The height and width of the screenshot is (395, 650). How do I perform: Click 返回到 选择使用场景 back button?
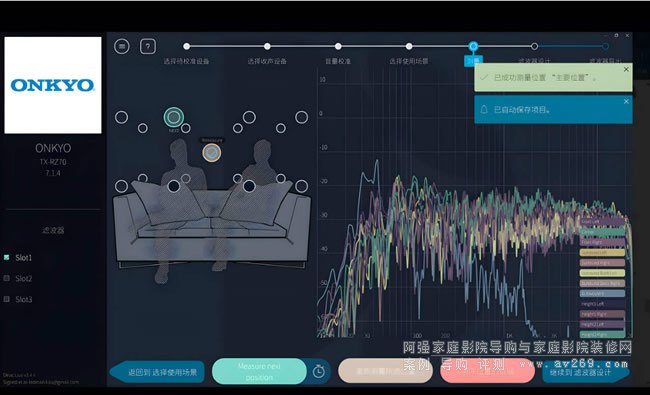coord(158,372)
